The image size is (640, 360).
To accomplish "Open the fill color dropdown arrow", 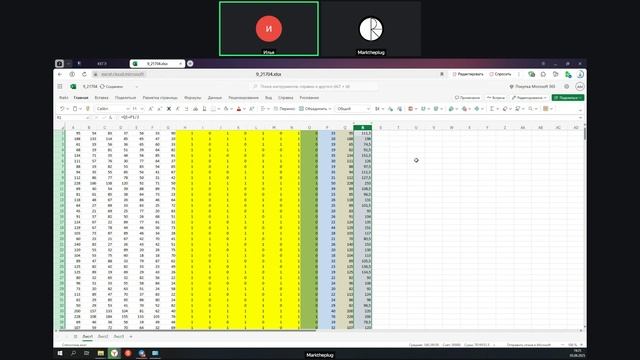I will click(231, 109).
